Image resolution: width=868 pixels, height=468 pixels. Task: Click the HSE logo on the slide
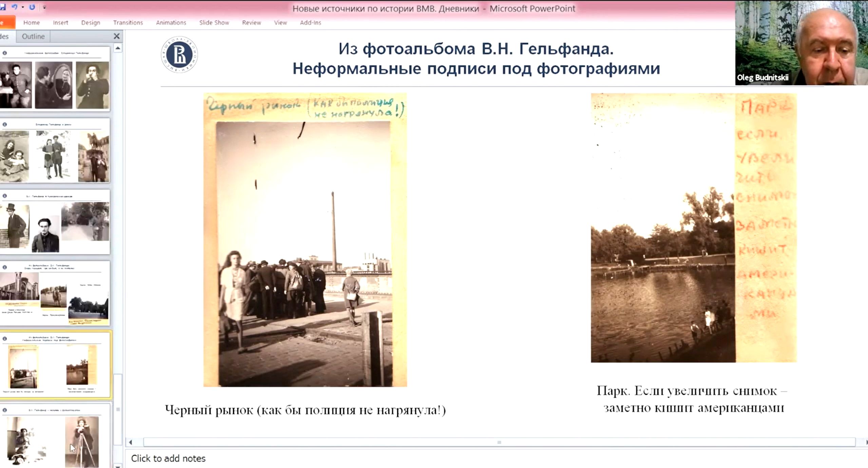pyautogui.click(x=179, y=55)
